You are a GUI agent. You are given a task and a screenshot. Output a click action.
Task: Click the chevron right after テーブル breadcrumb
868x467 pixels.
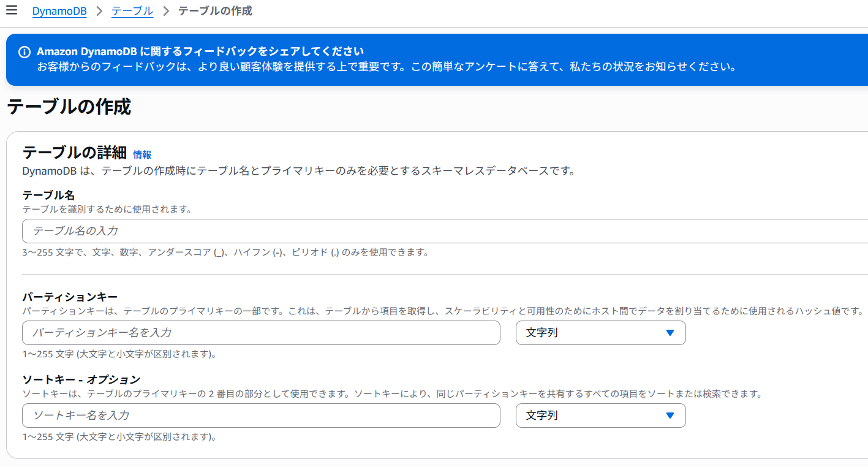click(166, 11)
